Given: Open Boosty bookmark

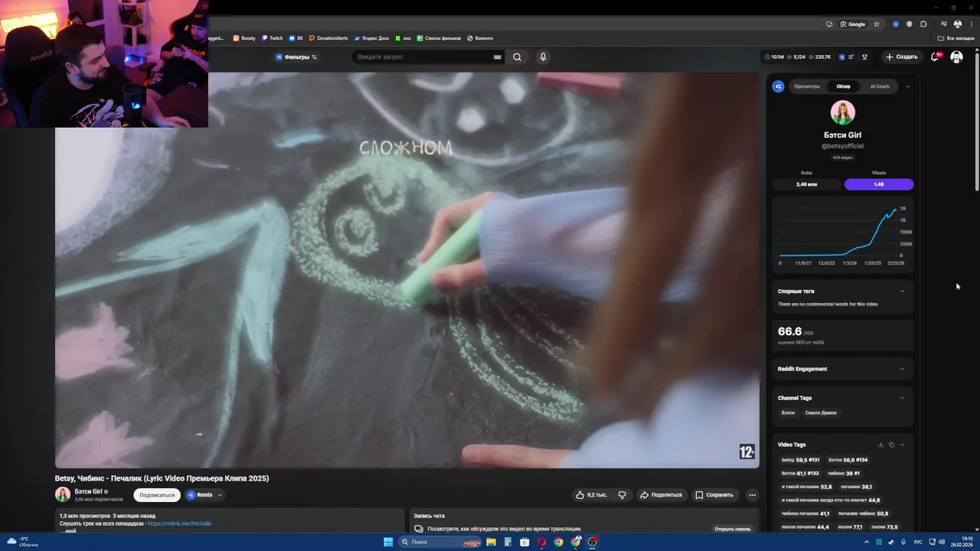Looking at the screenshot, I should point(244,37).
